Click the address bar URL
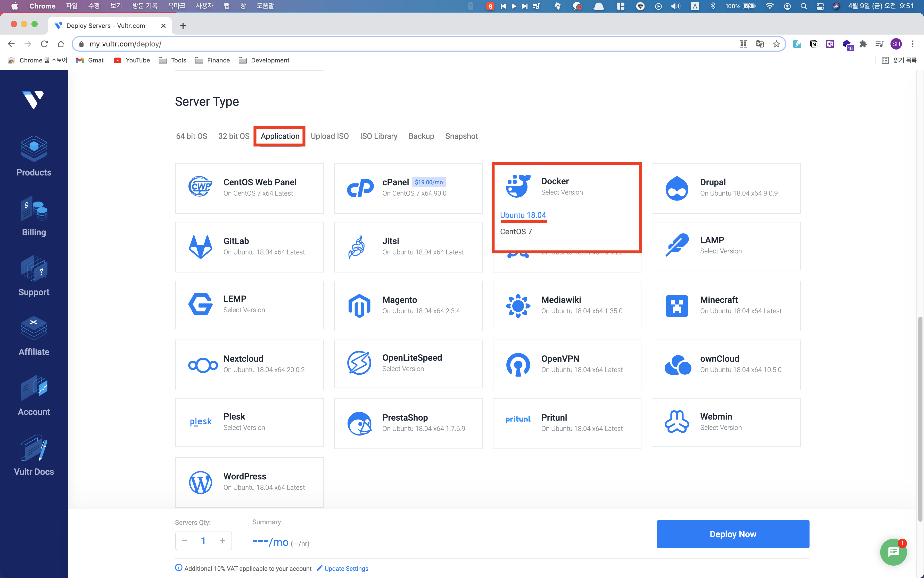The height and width of the screenshot is (578, 924). (x=125, y=44)
